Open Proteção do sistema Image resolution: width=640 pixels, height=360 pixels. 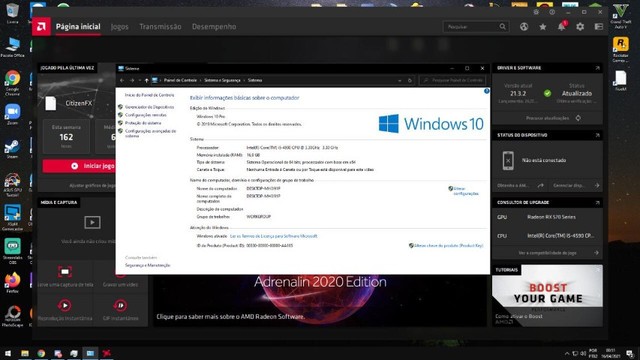coord(143,123)
